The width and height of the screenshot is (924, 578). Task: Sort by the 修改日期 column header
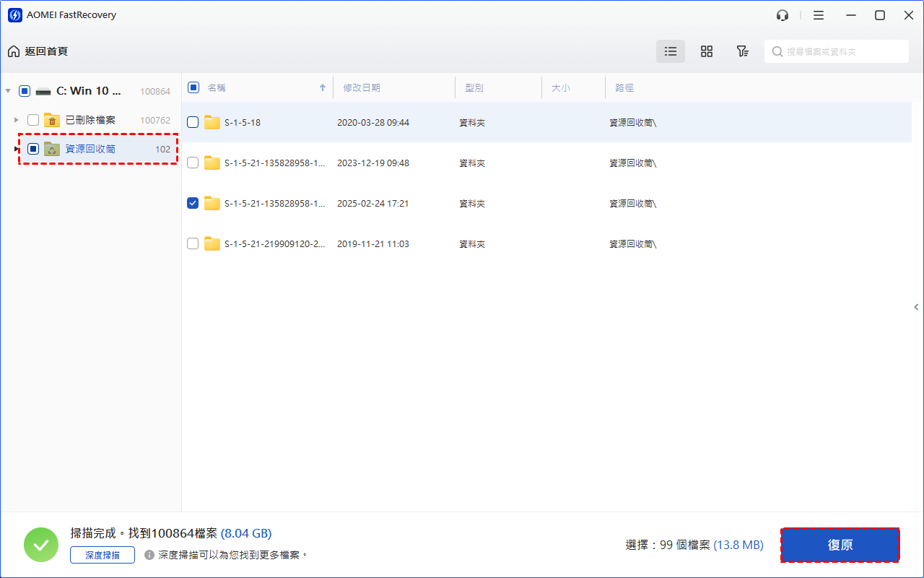[362, 87]
